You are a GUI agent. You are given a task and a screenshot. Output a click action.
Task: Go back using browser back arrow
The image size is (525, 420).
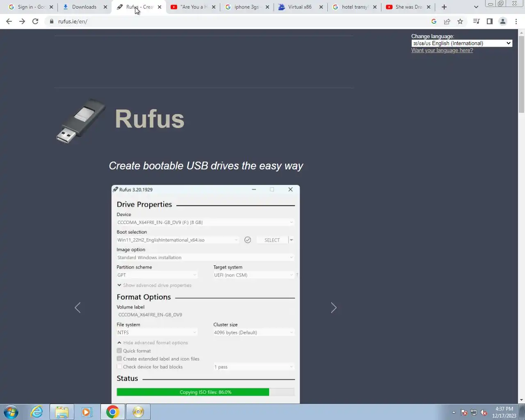pyautogui.click(x=9, y=21)
